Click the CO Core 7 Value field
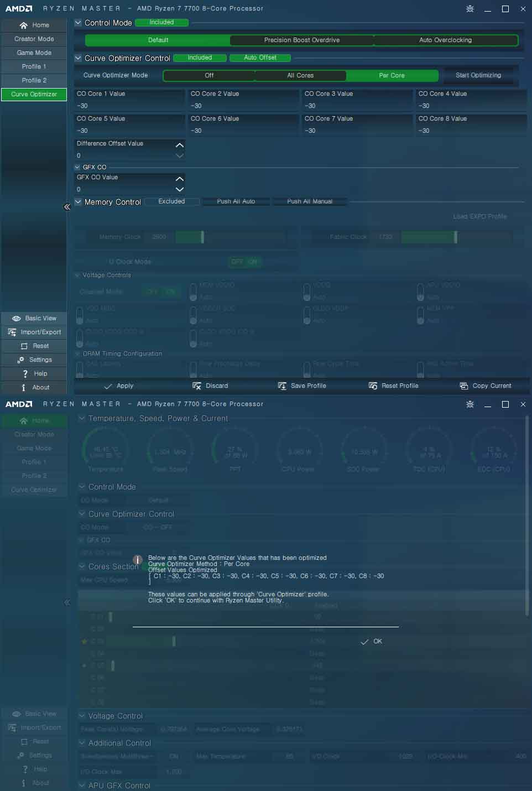532x791 pixels. coord(357,125)
